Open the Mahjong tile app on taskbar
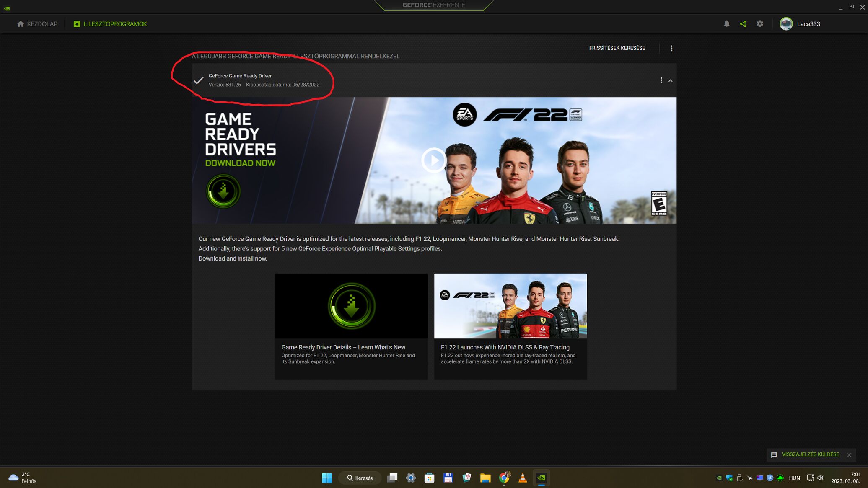The height and width of the screenshot is (488, 868). tap(466, 478)
